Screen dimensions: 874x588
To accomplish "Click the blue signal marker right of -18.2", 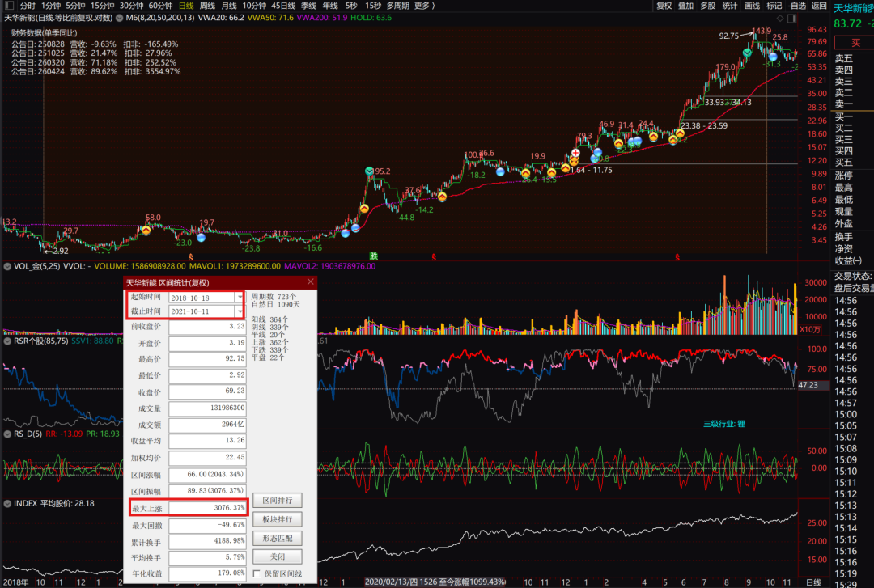I will pos(501,171).
